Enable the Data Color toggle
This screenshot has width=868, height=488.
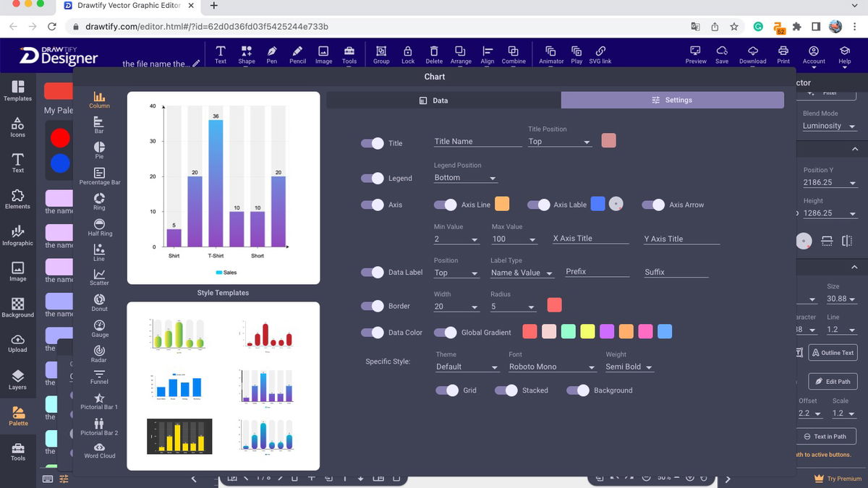coord(372,333)
